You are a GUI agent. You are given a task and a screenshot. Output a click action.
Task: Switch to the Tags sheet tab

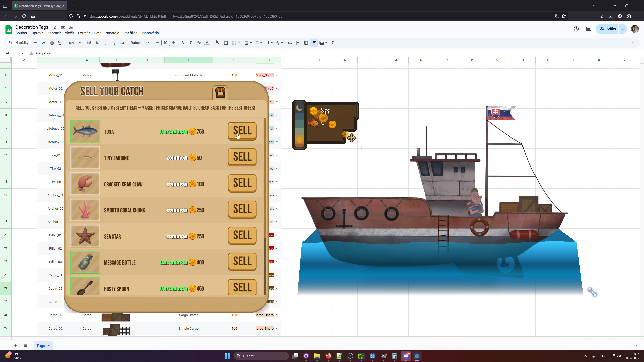[x=41, y=345]
